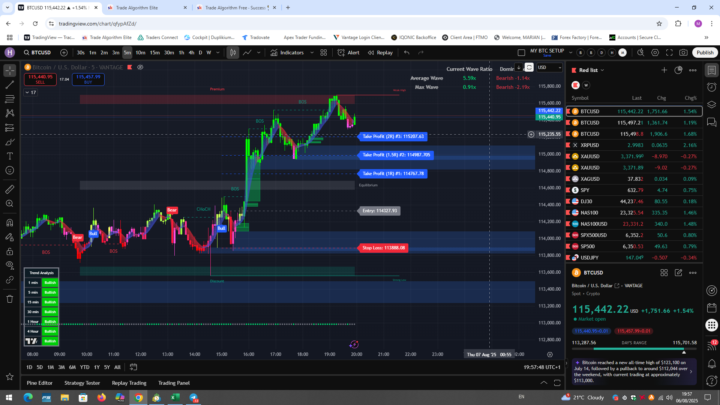Select the 15m timeframe
This screenshot has width=720, height=405.
pos(155,53)
